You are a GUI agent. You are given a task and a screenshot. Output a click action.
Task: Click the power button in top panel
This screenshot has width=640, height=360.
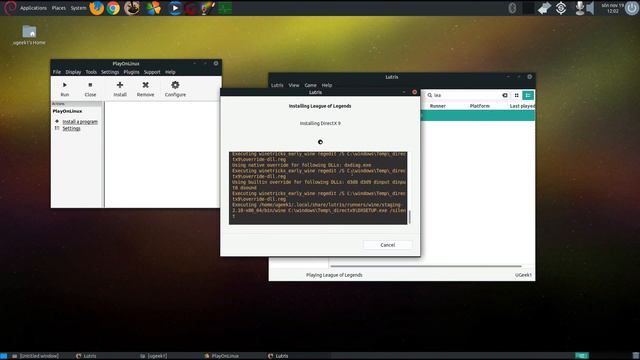tap(632, 8)
